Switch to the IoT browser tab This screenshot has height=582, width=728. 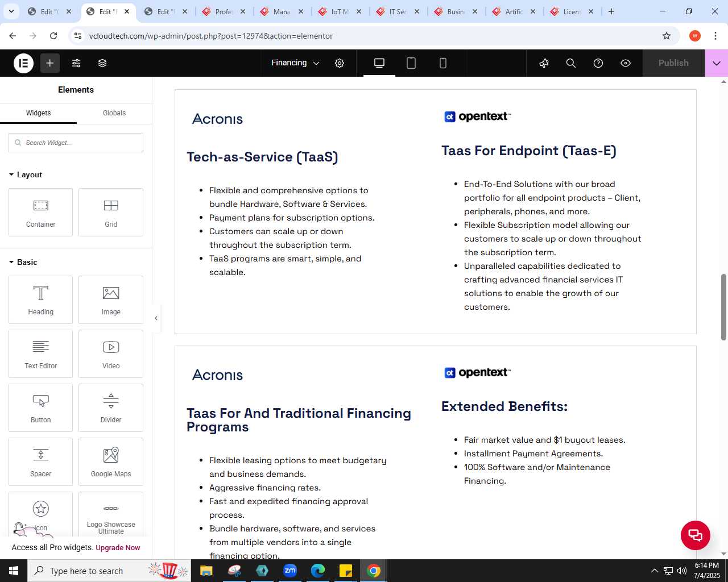point(340,11)
